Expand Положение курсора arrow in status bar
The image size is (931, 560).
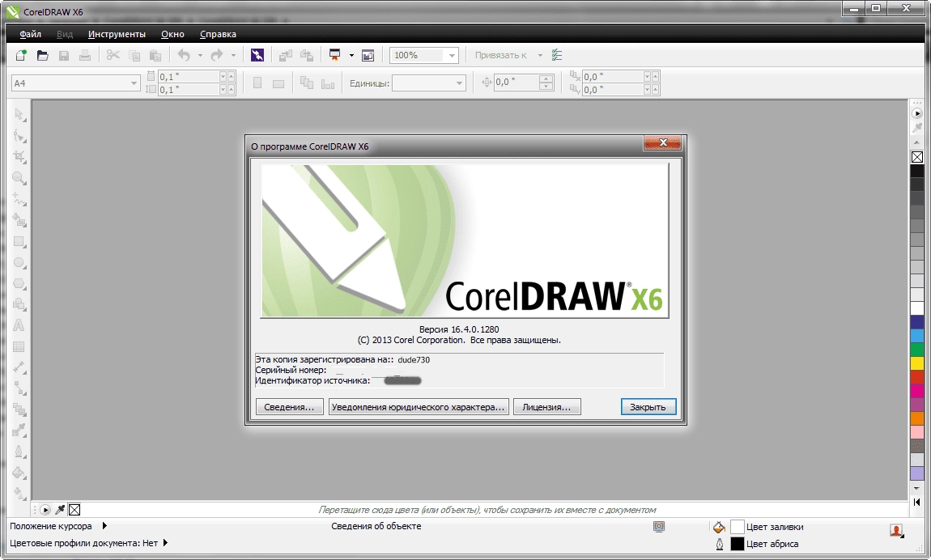pos(104,525)
